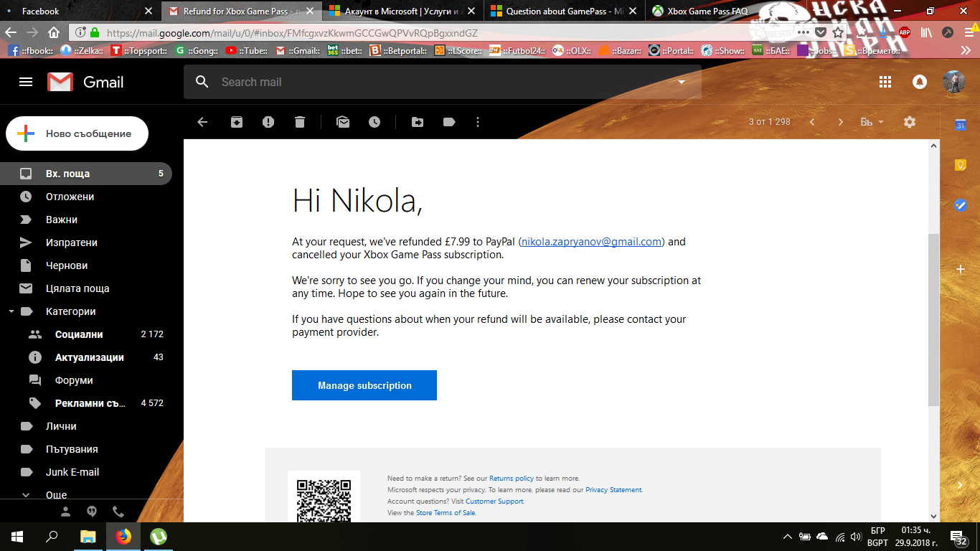
Task: Open Hangouts conversations icon
Action: tap(92, 512)
